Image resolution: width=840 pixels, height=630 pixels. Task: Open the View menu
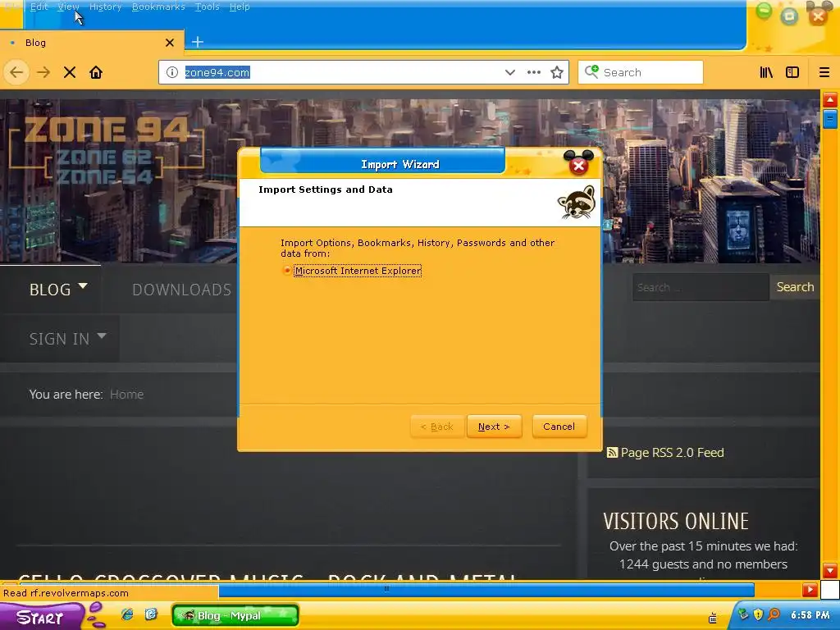click(x=68, y=7)
